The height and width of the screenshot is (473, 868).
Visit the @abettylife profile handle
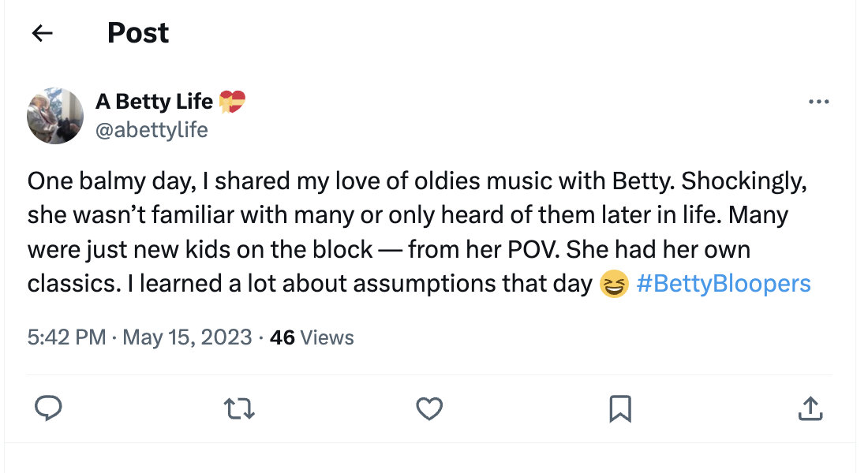152,129
